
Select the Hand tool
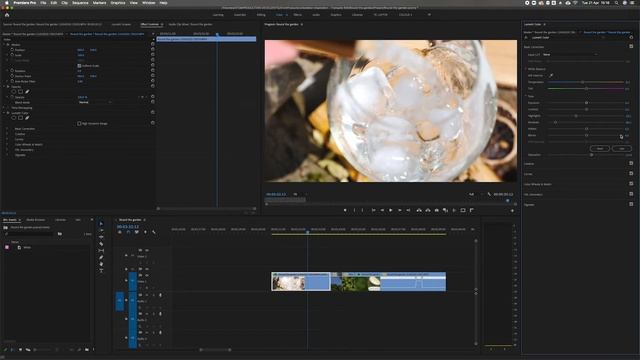pos(101,264)
